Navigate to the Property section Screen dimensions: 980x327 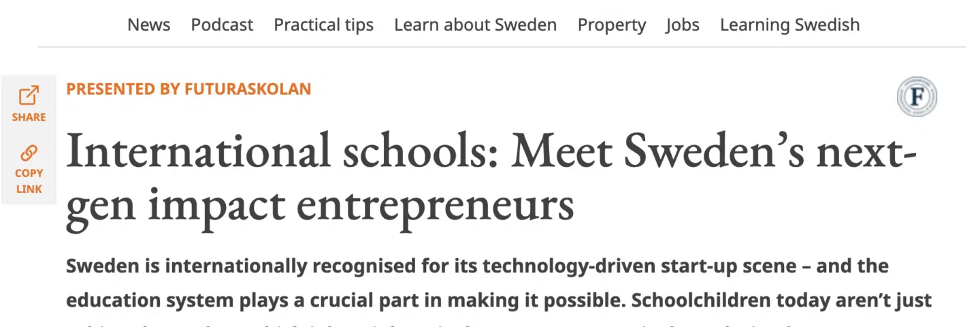pyautogui.click(x=611, y=25)
